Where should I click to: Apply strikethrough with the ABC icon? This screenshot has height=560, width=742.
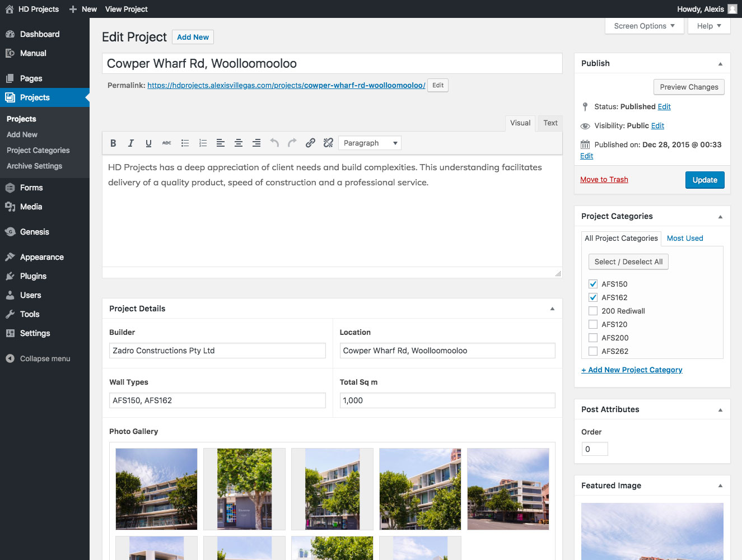(x=167, y=143)
